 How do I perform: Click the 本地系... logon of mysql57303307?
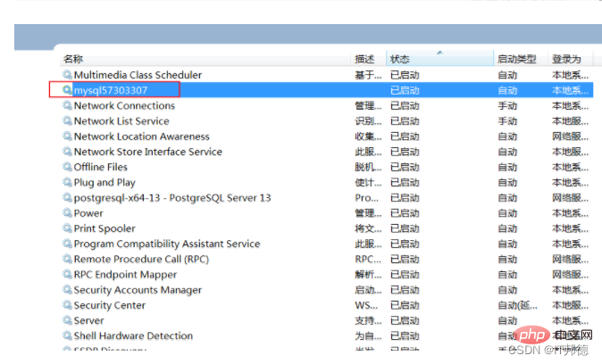[570, 90]
